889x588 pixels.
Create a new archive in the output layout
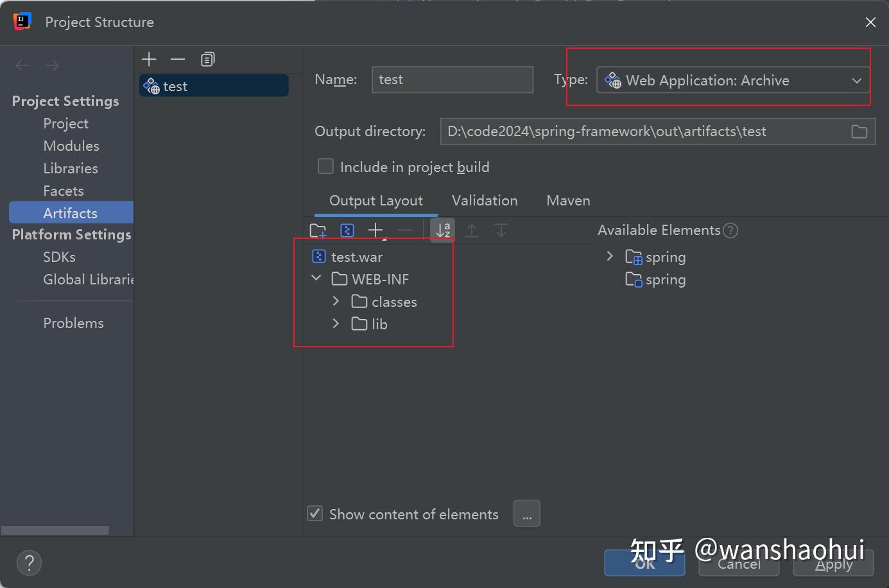(347, 230)
